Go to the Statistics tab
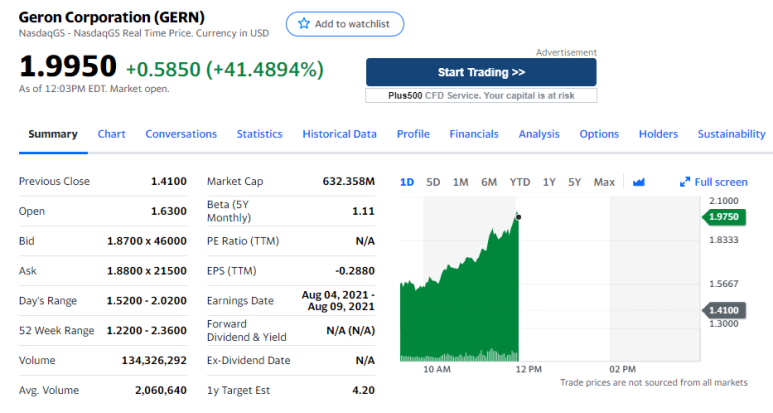This screenshot has width=773, height=413. (259, 134)
